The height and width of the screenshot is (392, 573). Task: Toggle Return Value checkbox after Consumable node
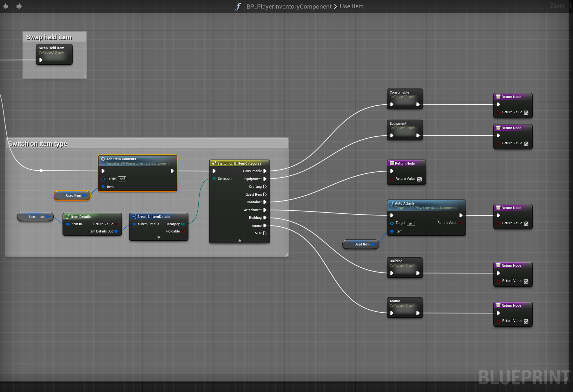pos(526,113)
